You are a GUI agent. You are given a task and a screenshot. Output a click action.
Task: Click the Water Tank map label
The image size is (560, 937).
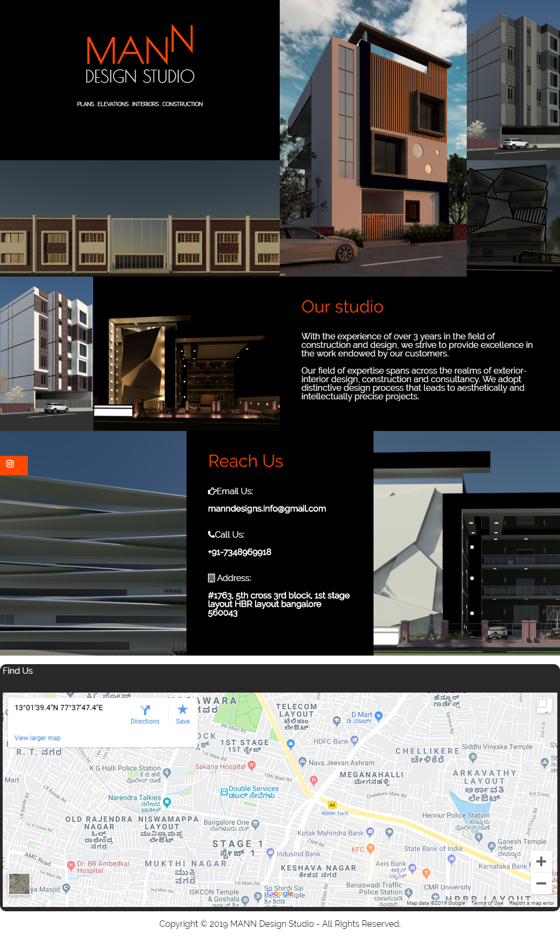[335, 813]
